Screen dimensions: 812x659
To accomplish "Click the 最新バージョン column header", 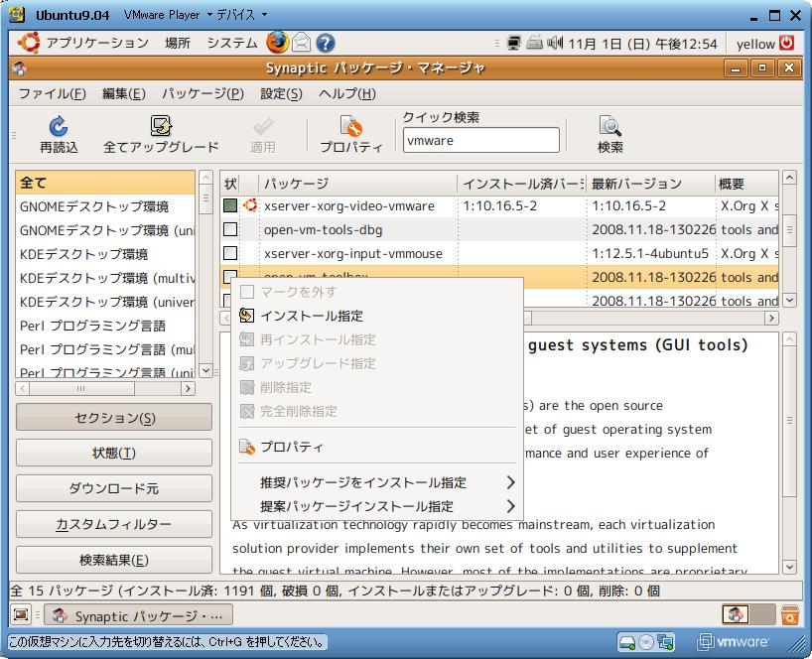I will pyautogui.click(x=650, y=184).
